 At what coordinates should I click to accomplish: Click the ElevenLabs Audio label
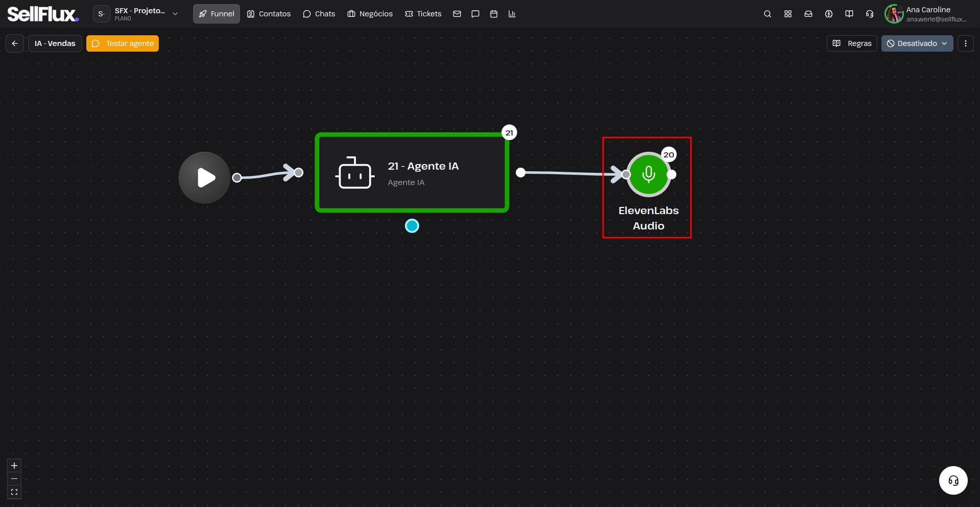649,218
